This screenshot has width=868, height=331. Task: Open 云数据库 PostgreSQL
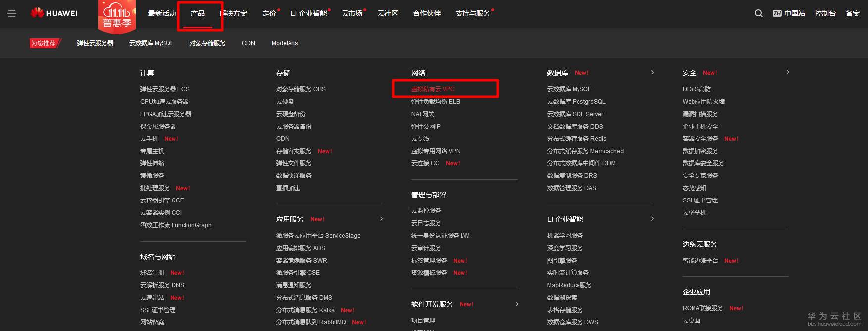pos(577,102)
